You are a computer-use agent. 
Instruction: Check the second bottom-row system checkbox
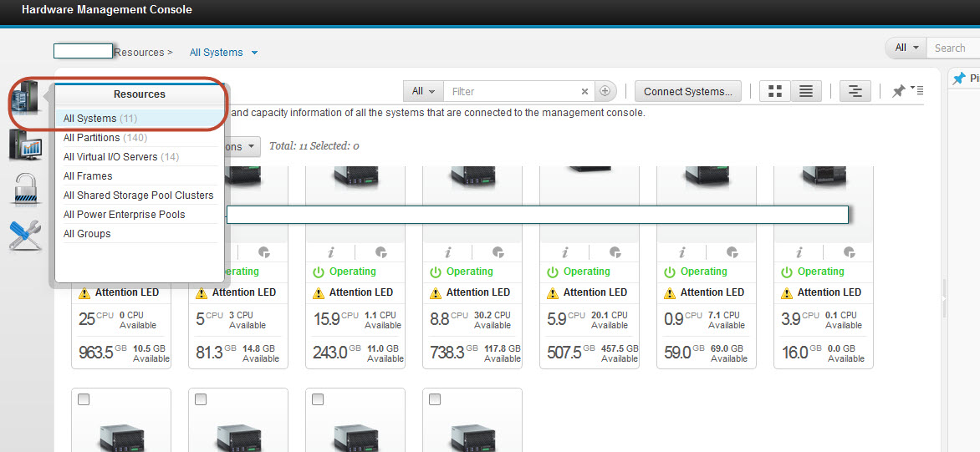pyautogui.click(x=201, y=400)
